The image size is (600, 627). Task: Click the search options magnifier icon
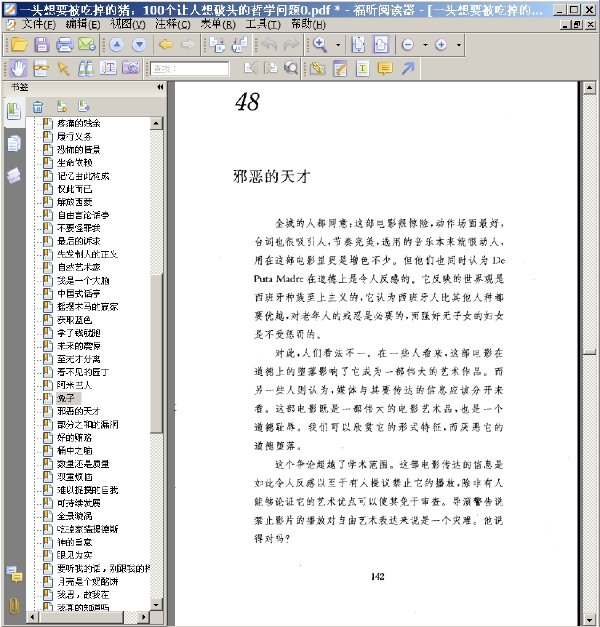pyautogui.click(x=291, y=68)
